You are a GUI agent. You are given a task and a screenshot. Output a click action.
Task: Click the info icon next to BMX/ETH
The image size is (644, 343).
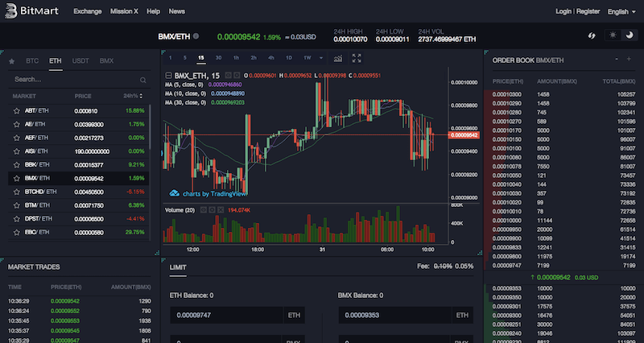pyautogui.click(x=196, y=36)
